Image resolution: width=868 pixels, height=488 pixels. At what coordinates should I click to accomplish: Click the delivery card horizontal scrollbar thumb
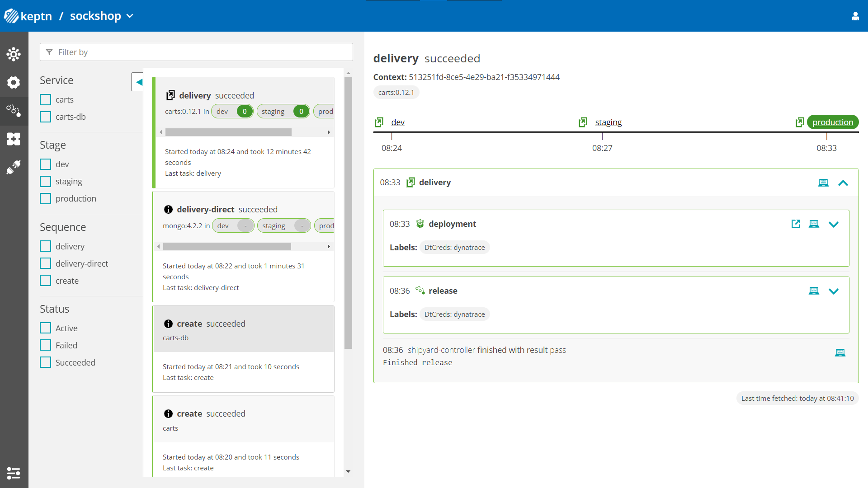tap(228, 132)
